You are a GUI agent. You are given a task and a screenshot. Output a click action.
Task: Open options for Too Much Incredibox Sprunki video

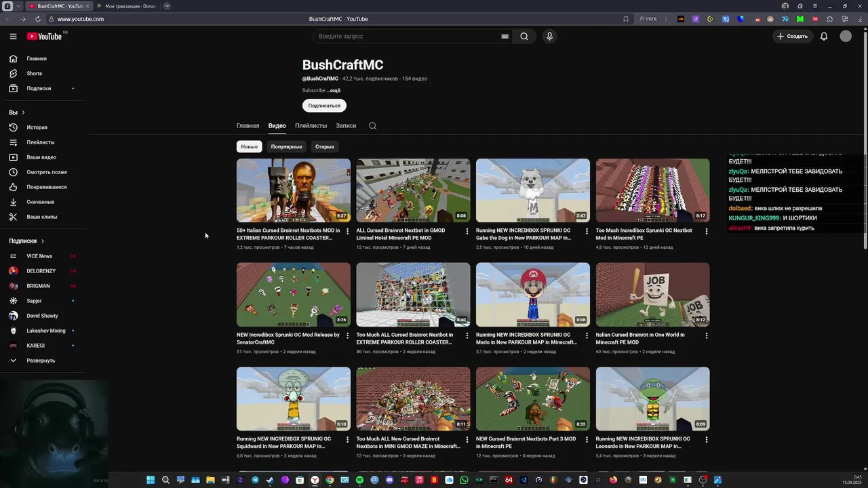coord(706,231)
